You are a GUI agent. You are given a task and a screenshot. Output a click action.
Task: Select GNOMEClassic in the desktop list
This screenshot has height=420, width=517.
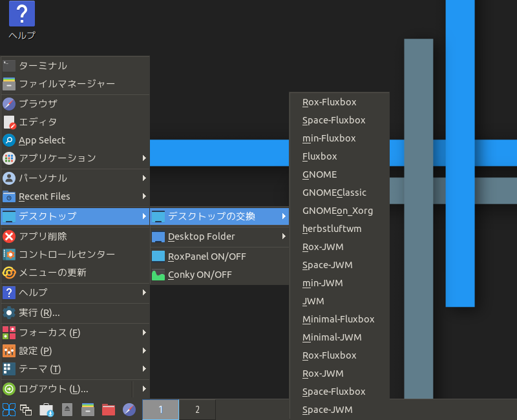coord(339,193)
